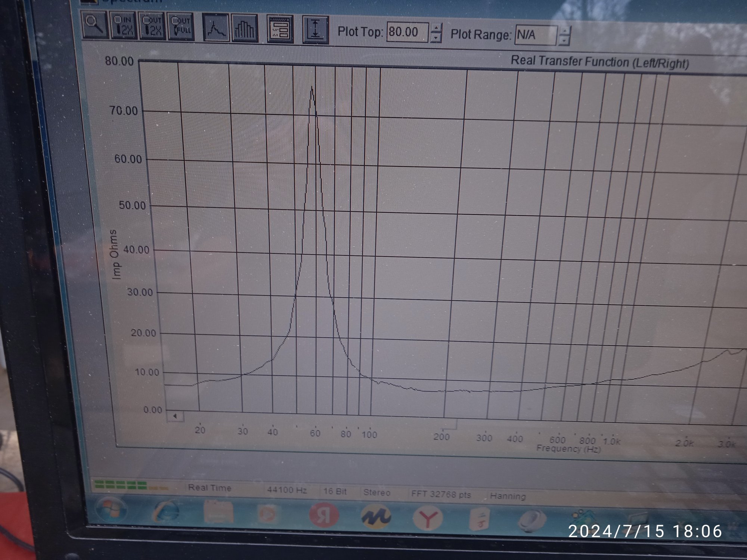The width and height of the screenshot is (747, 560).
Task: Increase Plot Top with up arrow
Action: coord(437,28)
